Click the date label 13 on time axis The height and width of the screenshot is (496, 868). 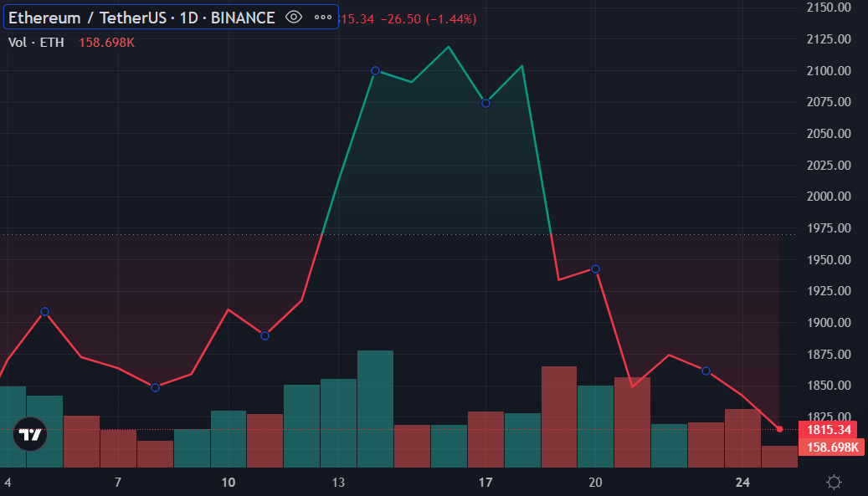tap(338, 483)
